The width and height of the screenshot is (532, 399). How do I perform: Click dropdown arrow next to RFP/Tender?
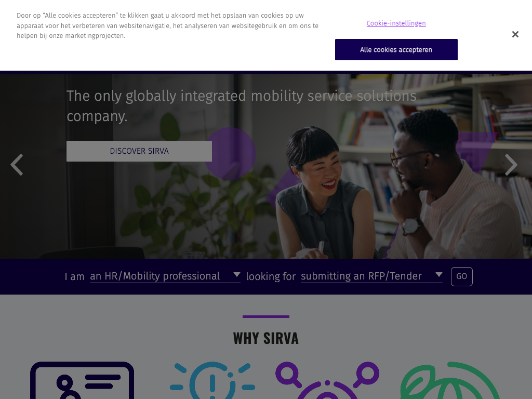coord(438,274)
